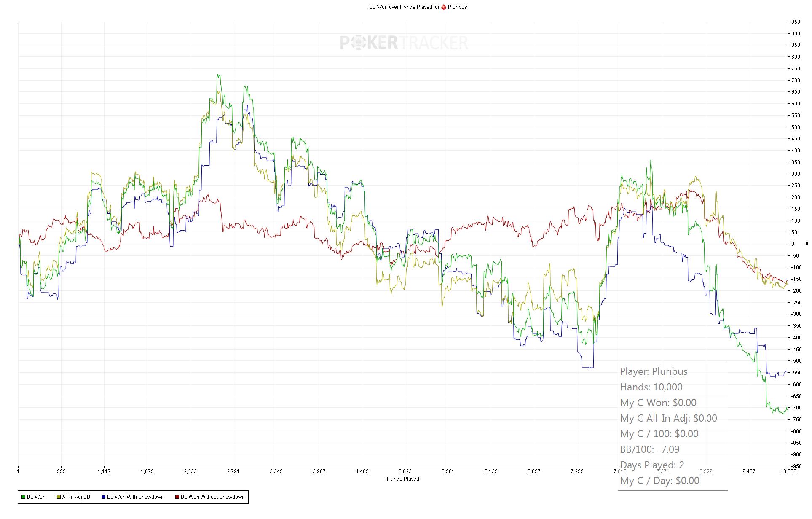Click the green BB Won legend swatch
The width and height of the screenshot is (812, 519).
[x=24, y=497]
